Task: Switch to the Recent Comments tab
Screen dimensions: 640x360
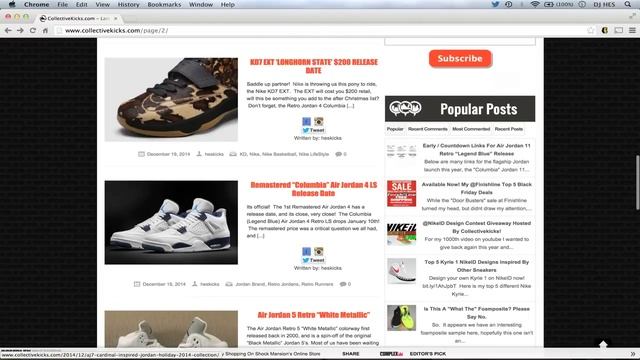Action: [x=427, y=129]
